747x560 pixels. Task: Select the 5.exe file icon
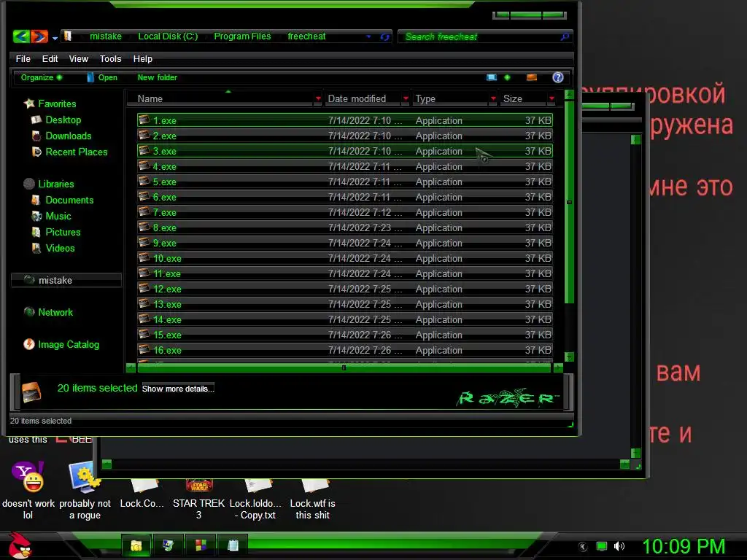point(144,181)
